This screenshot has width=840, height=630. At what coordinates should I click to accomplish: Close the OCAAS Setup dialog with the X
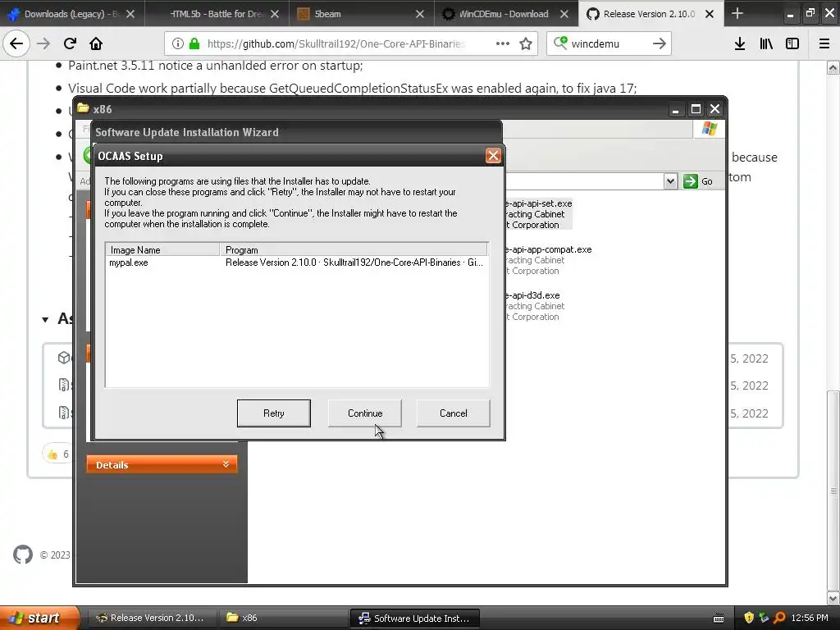[493, 155]
